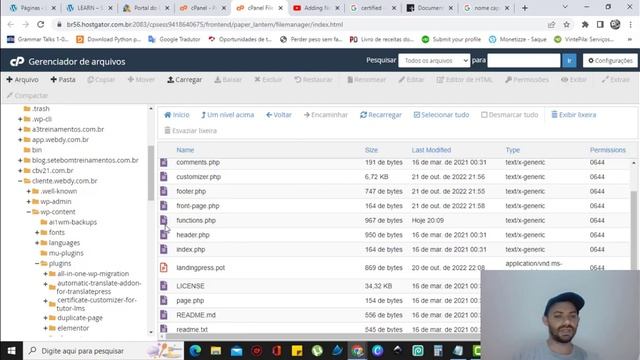Screen dimensions: 640x360
Task: Click the Restaurar toolbar button
Action: point(313,80)
